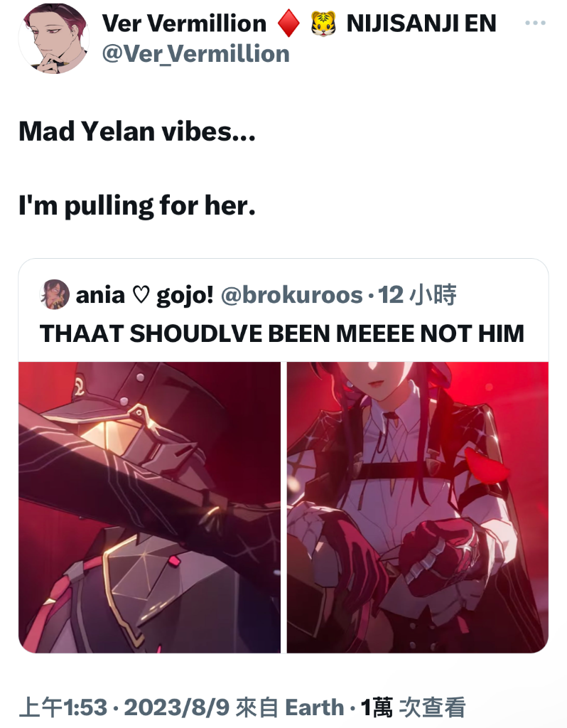
Task: Open ania's small avatar in quoted tweet
Action: tap(55, 294)
